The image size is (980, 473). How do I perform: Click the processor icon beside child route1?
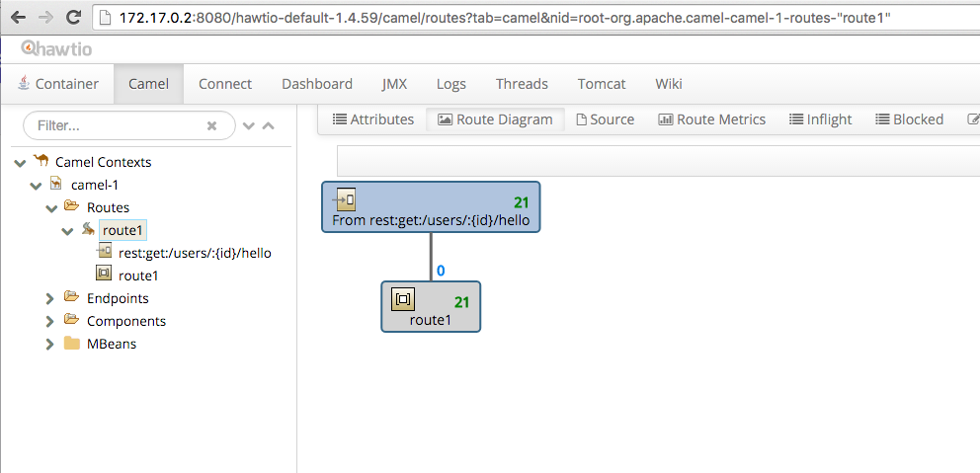[x=103, y=274]
